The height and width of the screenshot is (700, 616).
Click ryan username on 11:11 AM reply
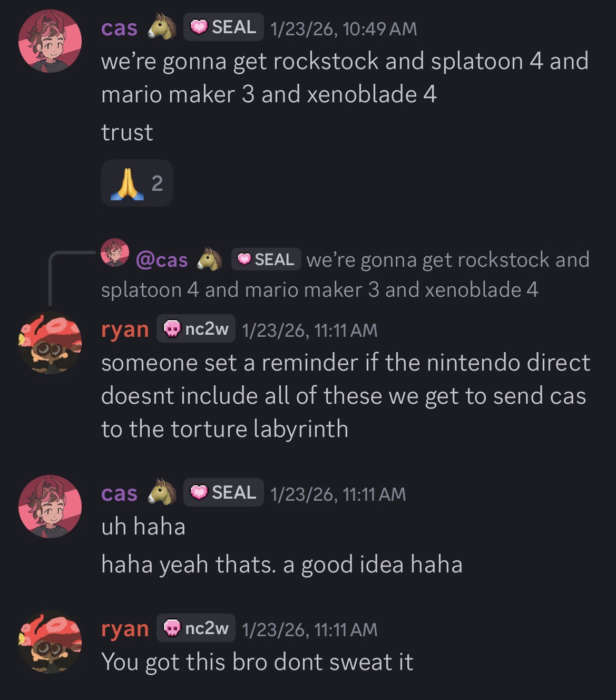[125, 329]
